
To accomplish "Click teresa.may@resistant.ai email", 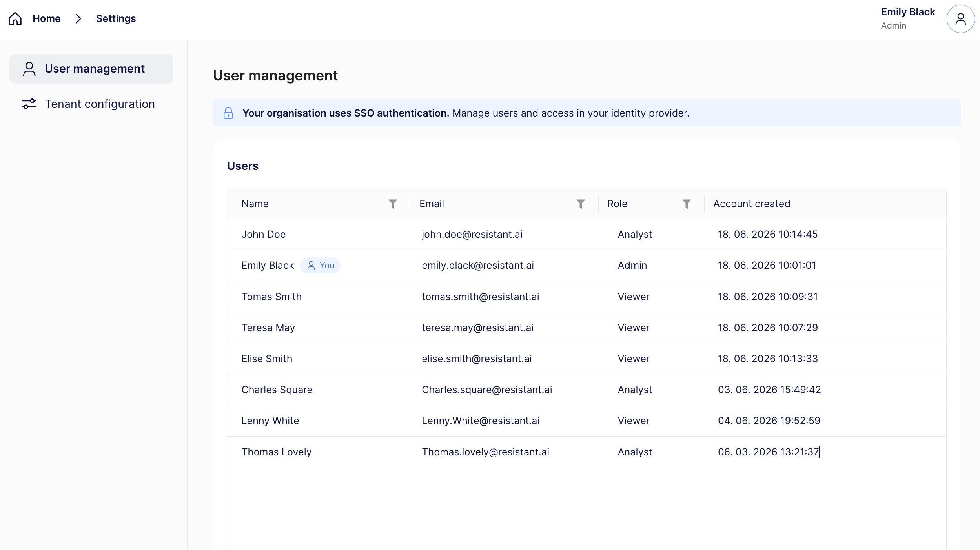I will pos(478,328).
